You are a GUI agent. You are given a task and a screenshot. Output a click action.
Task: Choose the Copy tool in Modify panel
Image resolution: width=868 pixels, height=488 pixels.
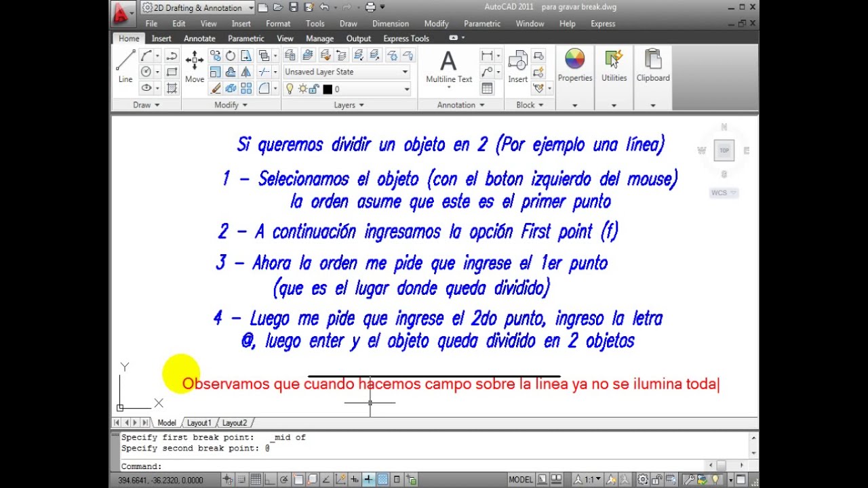click(x=215, y=56)
